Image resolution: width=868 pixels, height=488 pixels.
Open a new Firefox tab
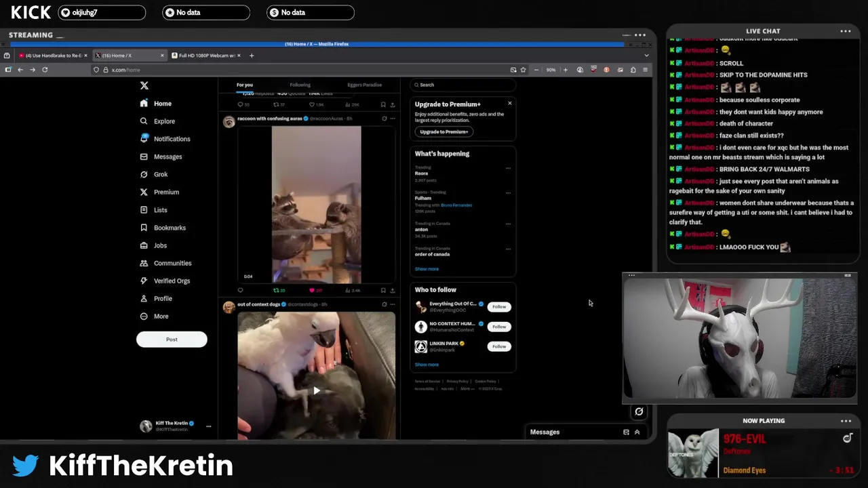(252, 56)
